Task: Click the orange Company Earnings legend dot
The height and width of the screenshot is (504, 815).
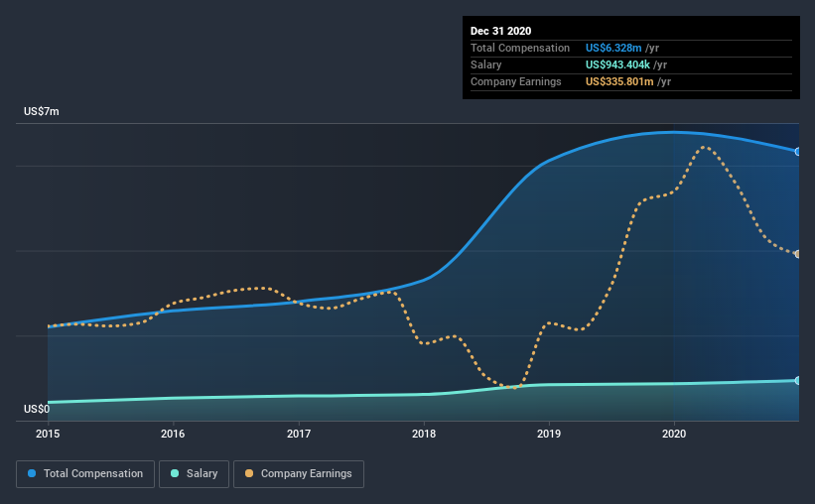Action: pos(249,473)
